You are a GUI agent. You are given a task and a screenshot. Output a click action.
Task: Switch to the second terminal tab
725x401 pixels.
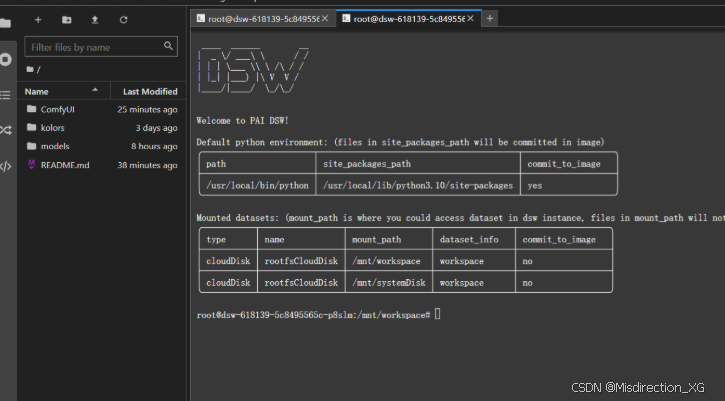coord(408,19)
